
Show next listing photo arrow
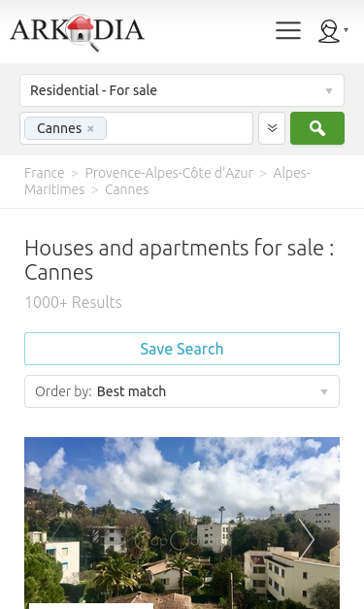pos(306,539)
